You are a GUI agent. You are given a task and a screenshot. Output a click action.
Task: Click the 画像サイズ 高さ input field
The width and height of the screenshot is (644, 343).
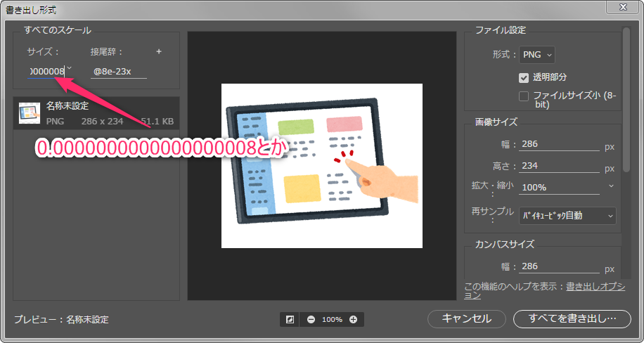click(x=558, y=167)
